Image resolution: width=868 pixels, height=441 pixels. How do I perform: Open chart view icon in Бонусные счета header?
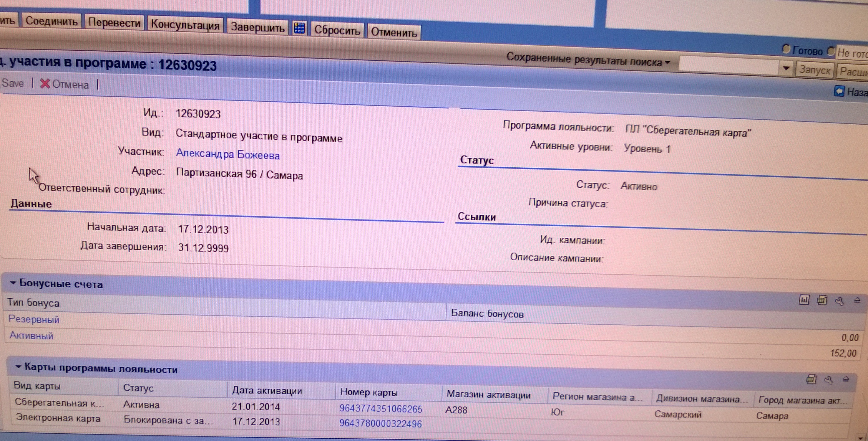click(x=804, y=300)
